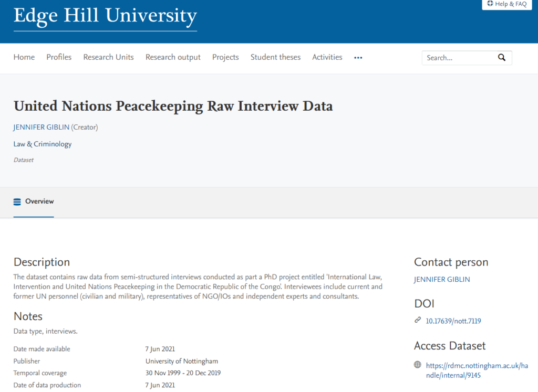Click the search magnifying glass icon

[x=501, y=57]
